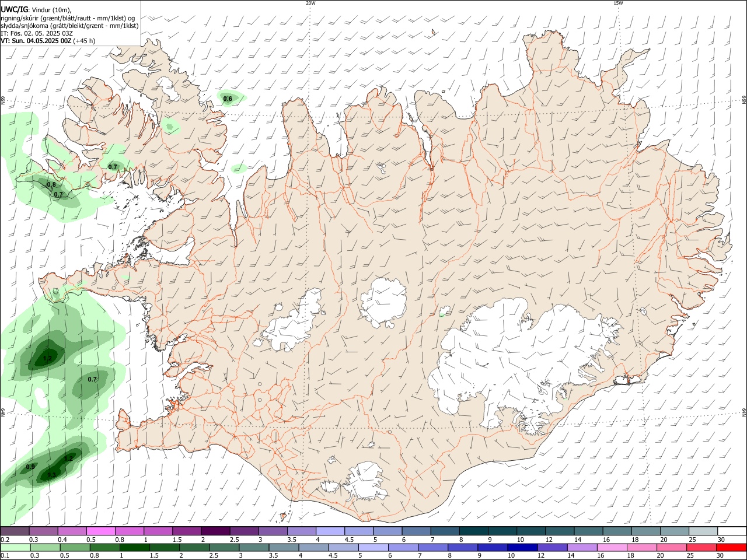Select the light lavender 4 swatch in upper legend
747x560 pixels.
pos(329,531)
